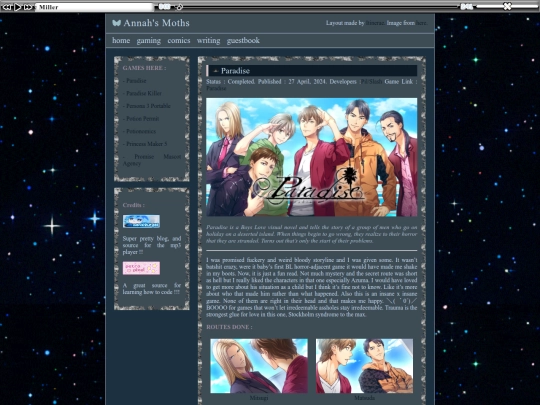Click the 'Status : Completed' text
Viewport: 540px width, 405px height.
(230, 82)
